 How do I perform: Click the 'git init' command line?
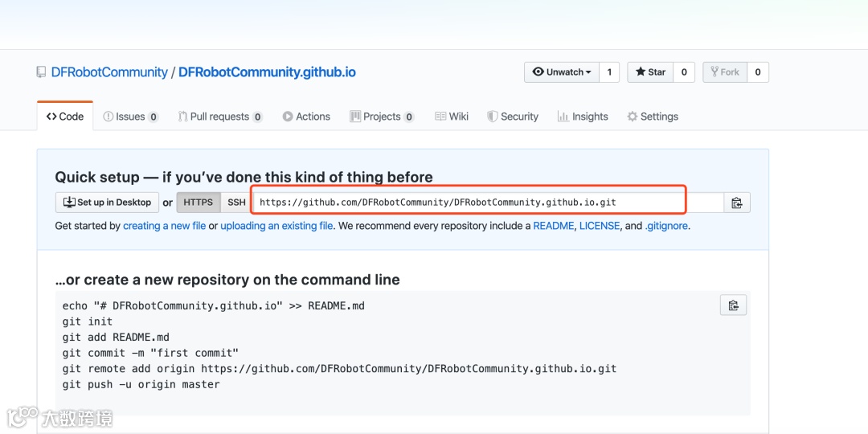[x=88, y=321]
